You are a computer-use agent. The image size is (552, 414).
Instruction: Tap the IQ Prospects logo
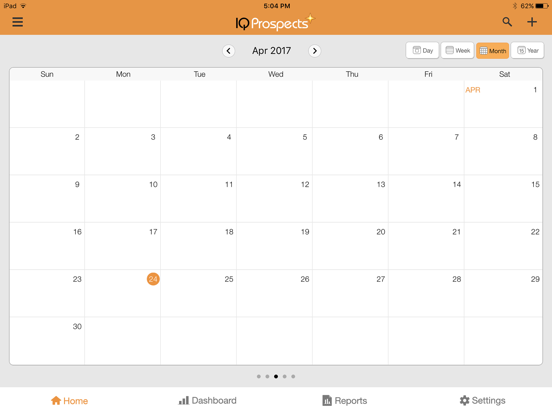click(x=275, y=23)
